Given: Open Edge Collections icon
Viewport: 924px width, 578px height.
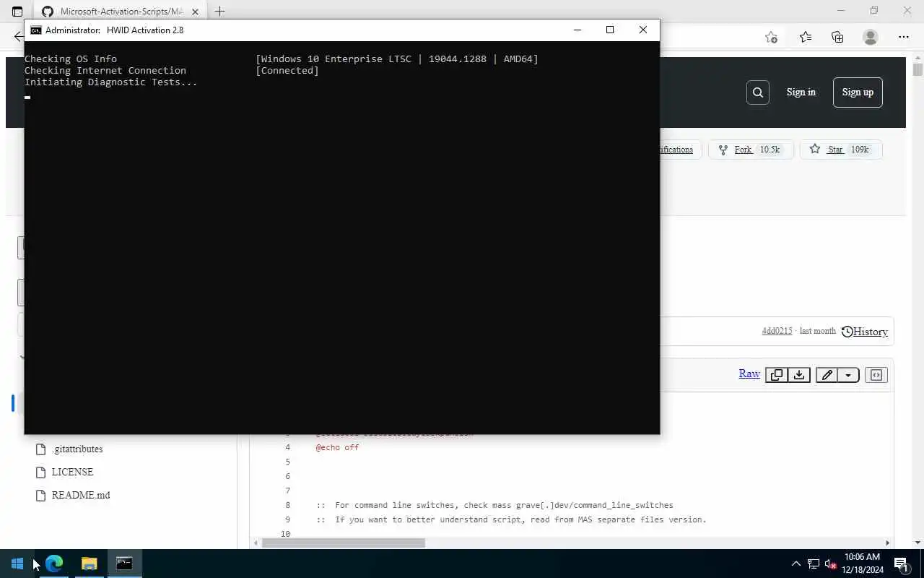Looking at the screenshot, I should click(837, 37).
